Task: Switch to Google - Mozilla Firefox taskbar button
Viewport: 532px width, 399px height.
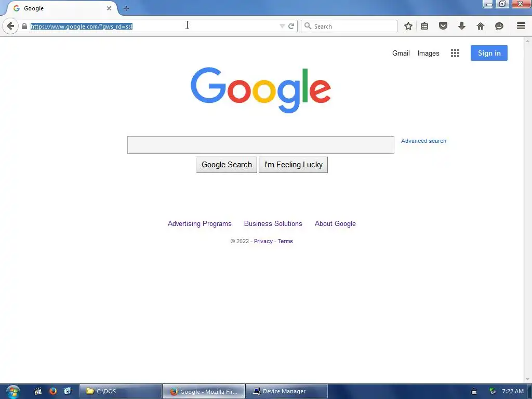Action: 204,391
